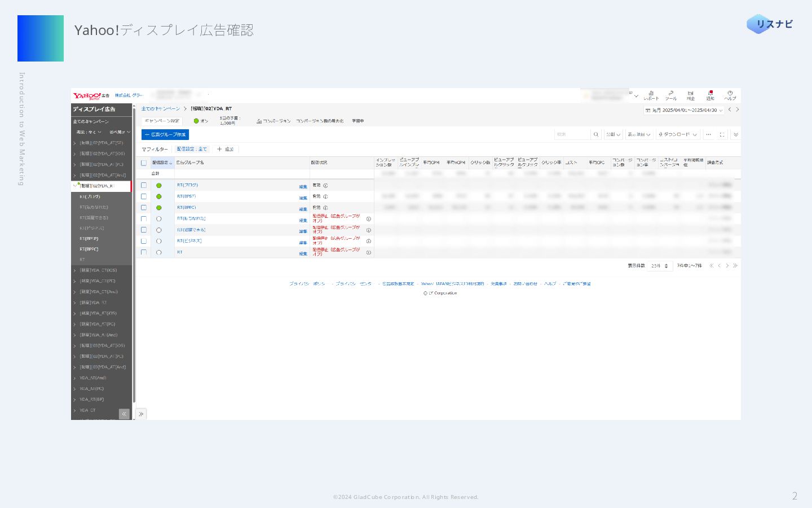Open the 表示項目 columns dropdown
The image size is (812, 508).
coord(639,134)
